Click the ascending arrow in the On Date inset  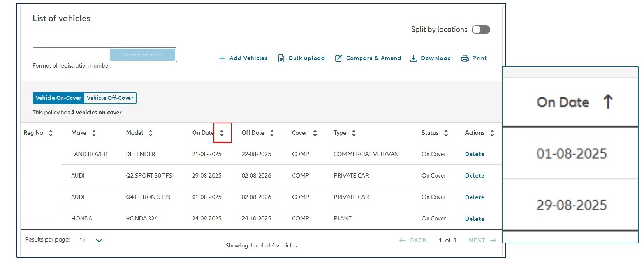(608, 102)
